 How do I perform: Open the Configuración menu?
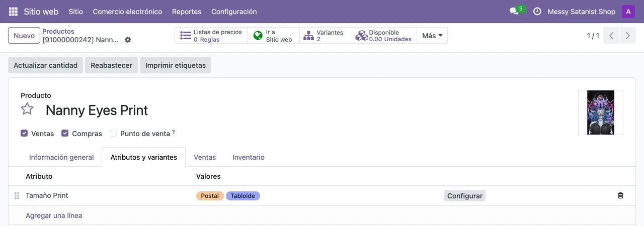click(234, 12)
